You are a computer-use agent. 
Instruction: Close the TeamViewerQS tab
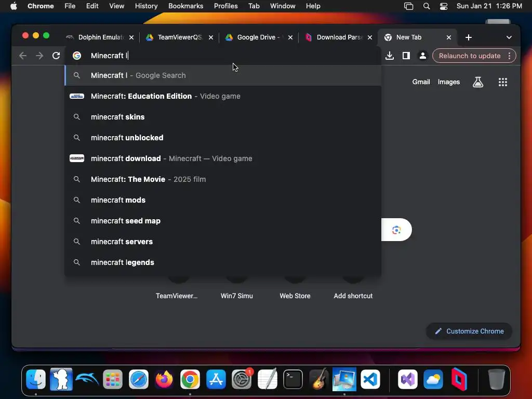(211, 37)
